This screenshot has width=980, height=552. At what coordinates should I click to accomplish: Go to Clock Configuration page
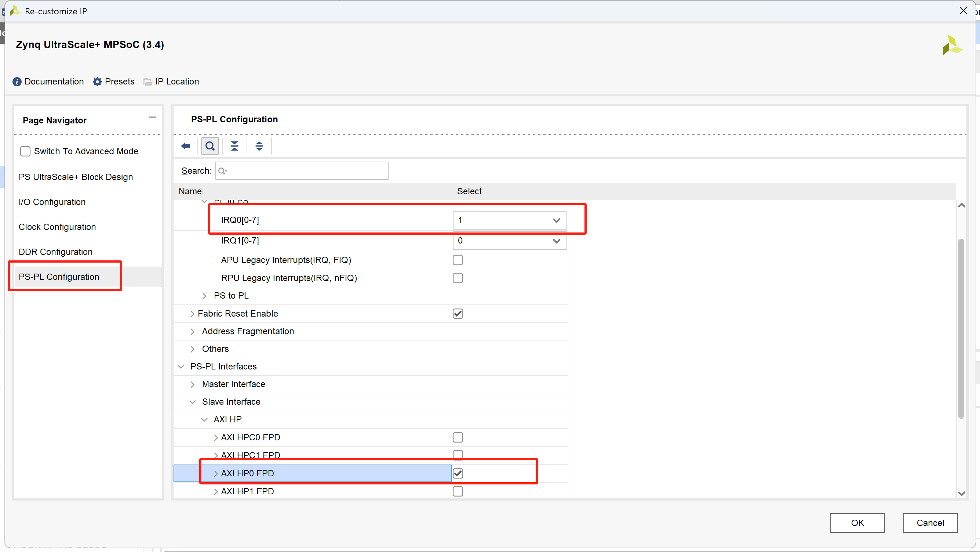(57, 227)
